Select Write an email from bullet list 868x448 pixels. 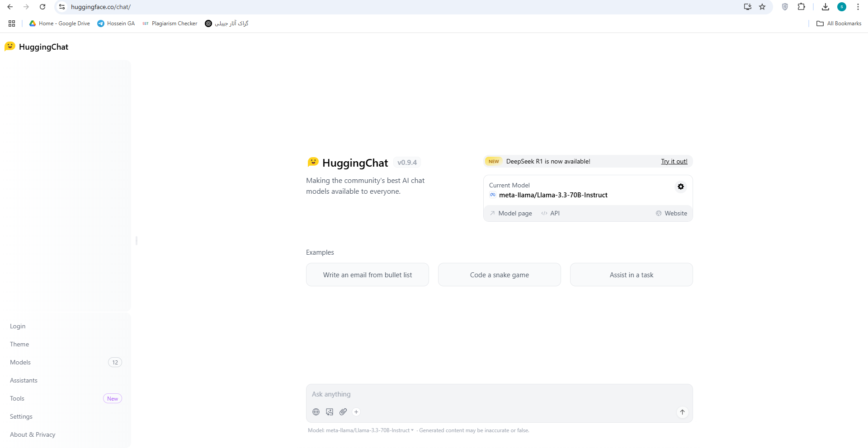coord(368,275)
